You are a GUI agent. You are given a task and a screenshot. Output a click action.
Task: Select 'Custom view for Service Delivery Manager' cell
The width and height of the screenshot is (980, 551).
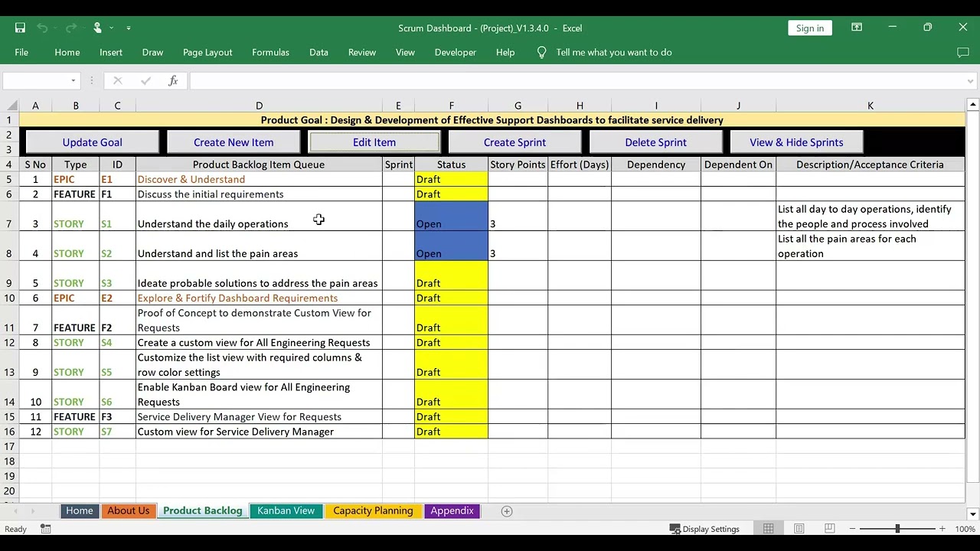(x=259, y=432)
